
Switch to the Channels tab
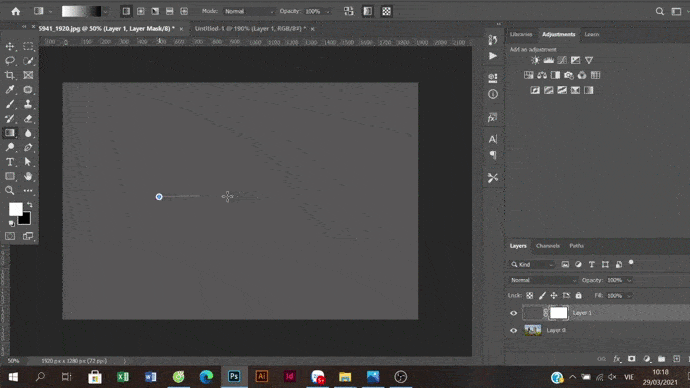548,246
